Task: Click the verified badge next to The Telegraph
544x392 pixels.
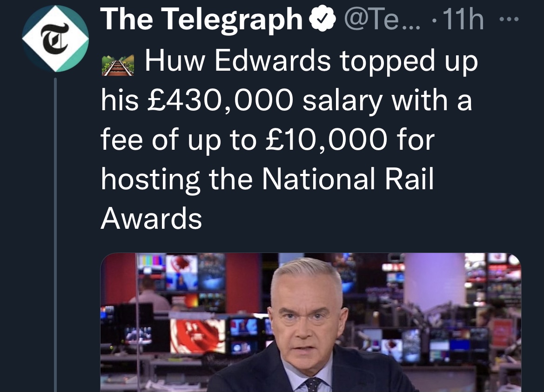Action: tap(322, 20)
